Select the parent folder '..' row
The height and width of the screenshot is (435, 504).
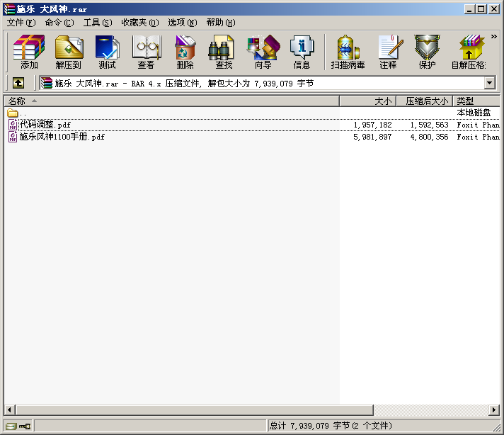252,113
